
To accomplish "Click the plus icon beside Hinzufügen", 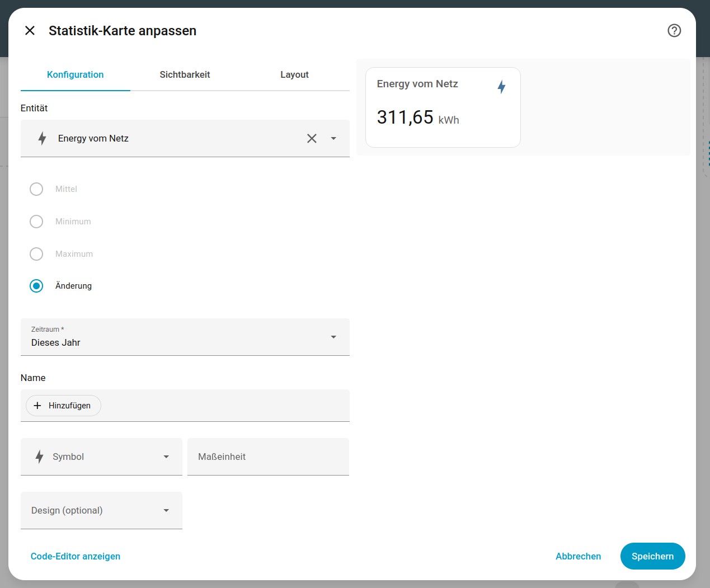I will (x=37, y=406).
